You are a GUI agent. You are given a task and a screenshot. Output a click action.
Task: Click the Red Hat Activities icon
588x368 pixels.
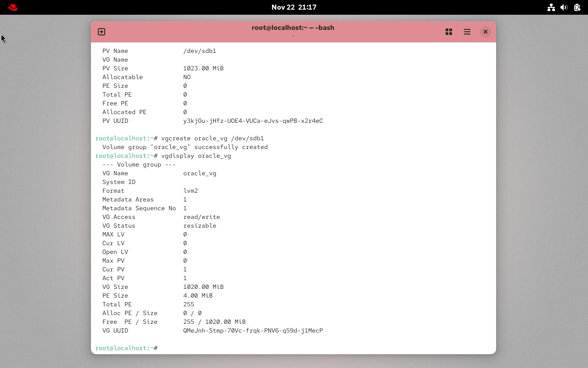point(12,7)
